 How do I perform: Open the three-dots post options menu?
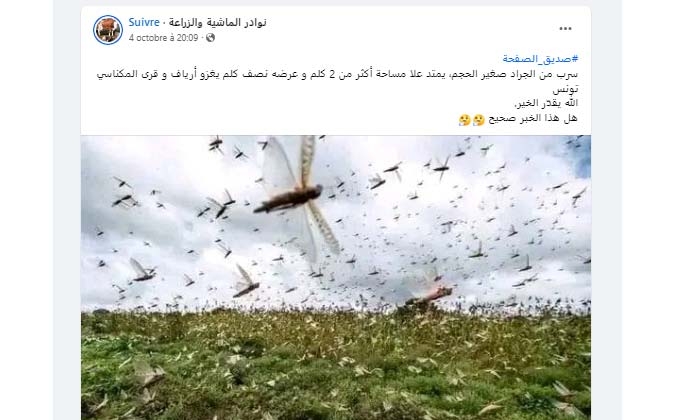coord(565,28)
